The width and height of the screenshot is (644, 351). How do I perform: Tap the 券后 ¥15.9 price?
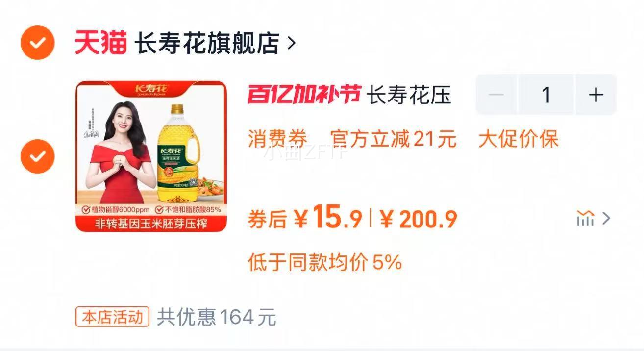click(305, 219)
